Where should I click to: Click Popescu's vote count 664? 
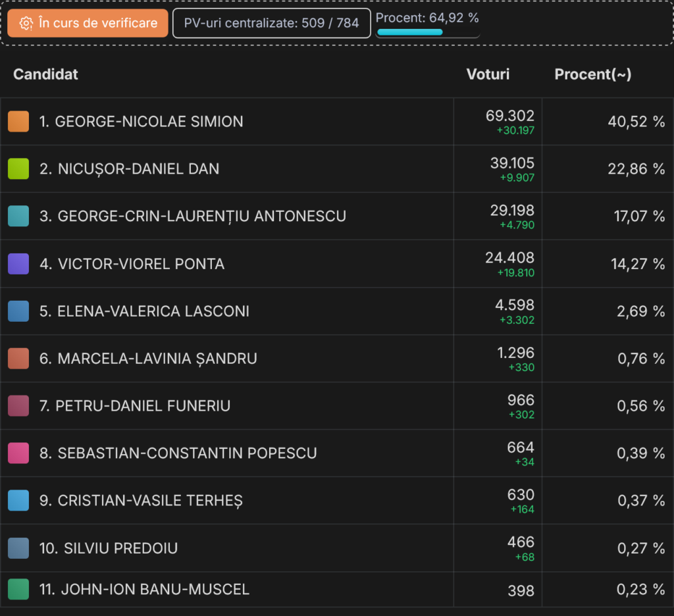pyautogui.click(x=521, y=447)
